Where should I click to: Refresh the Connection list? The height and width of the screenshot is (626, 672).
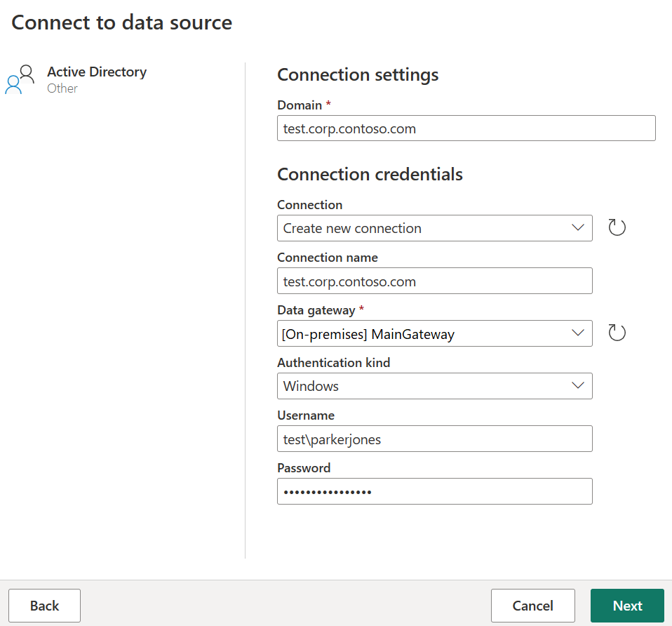point(617,227)
